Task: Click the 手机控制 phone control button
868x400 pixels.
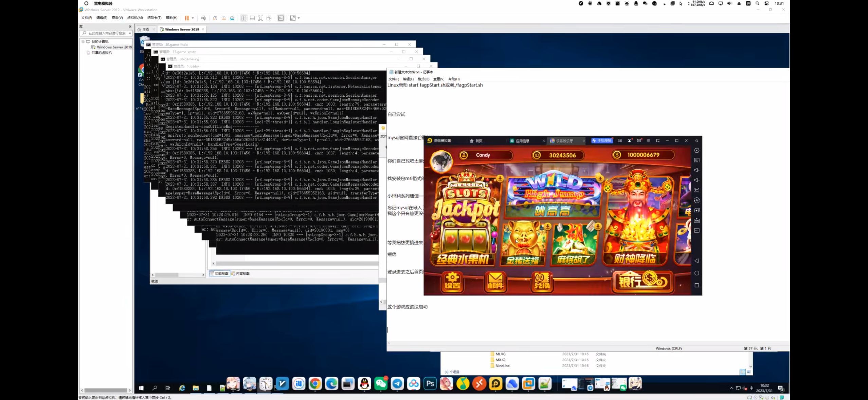Action: tap(602, 140)
